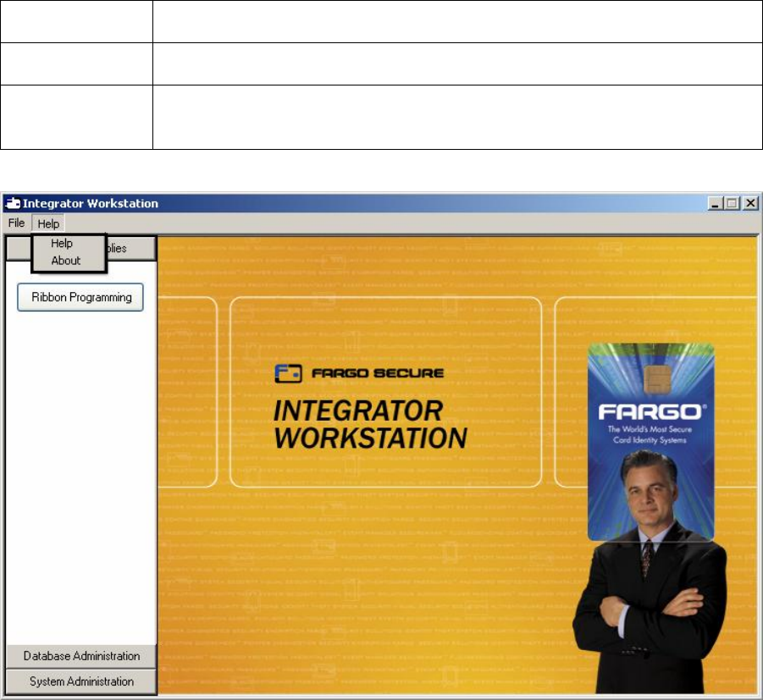Open the Database Administration panel
763x700 pixels.
coord(81,656)
